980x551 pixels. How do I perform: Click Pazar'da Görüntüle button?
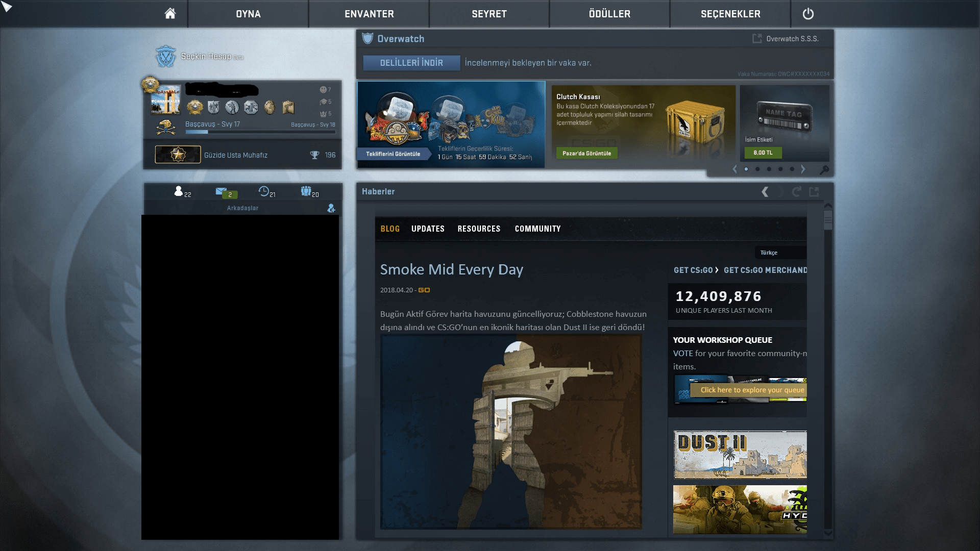(586, 153)
